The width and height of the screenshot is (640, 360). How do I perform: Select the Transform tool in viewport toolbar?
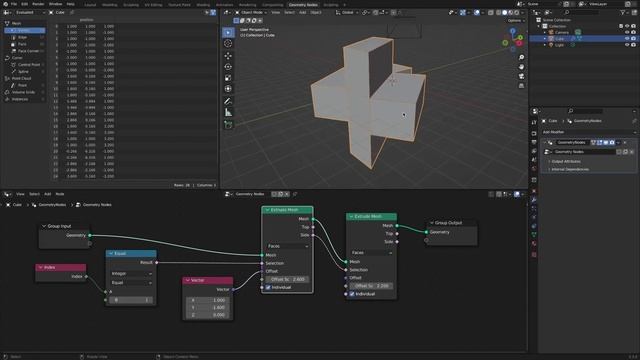[x=228, y=89]
